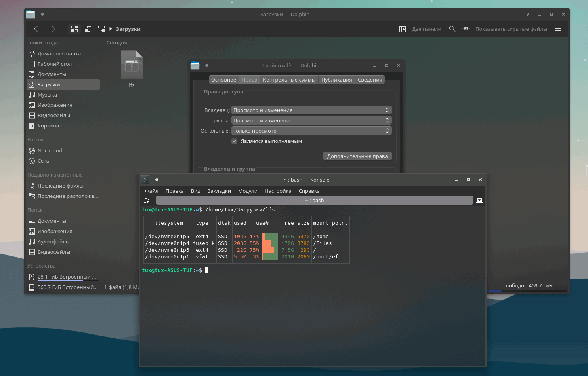The width and height of the screenshot is (588, 376).
Task: Open Изображения under Точки входа
Action: click(x=63, y=105)
